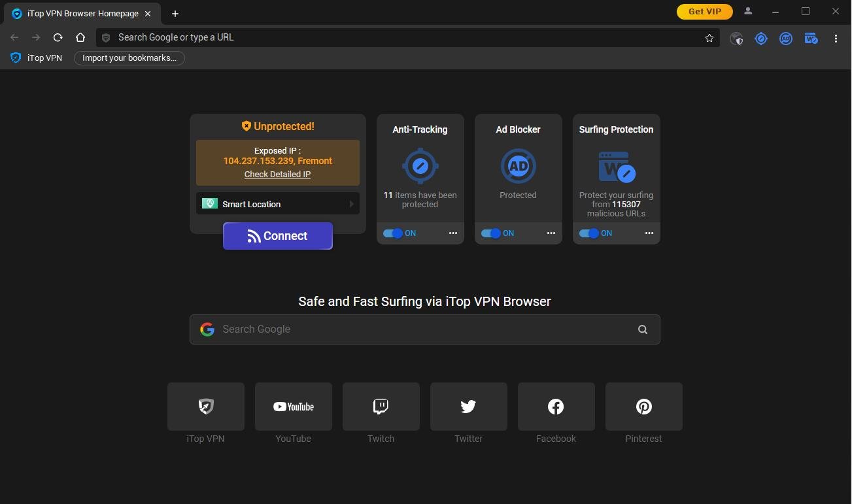
Task: Open the user profile icon
Action: coord(748,11)
